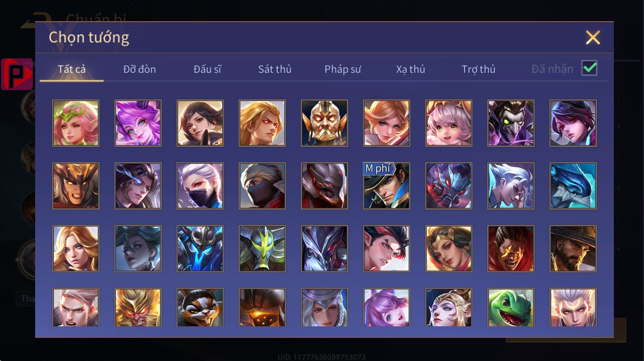Choose the raccoon hero portrait
This screenshot has width=644, height=361.
tap(200, 307)
